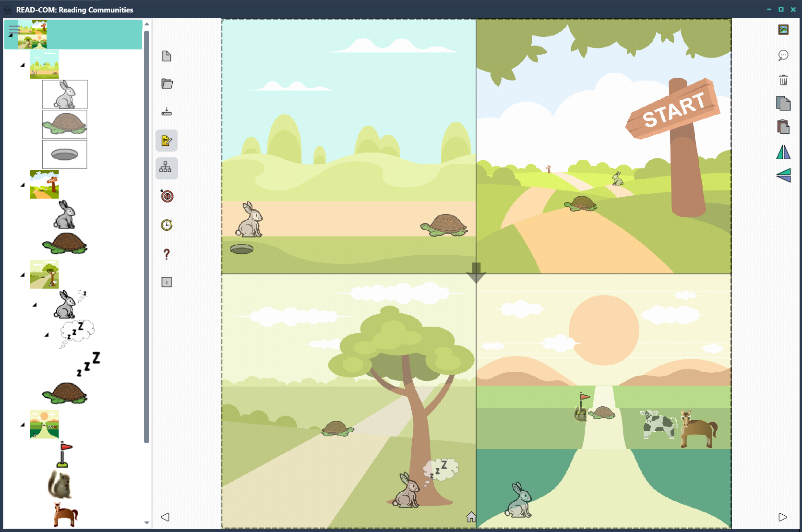Open a project using the folder icon
This screenshot has width=802, height=532.
click(x=167, y=83)
